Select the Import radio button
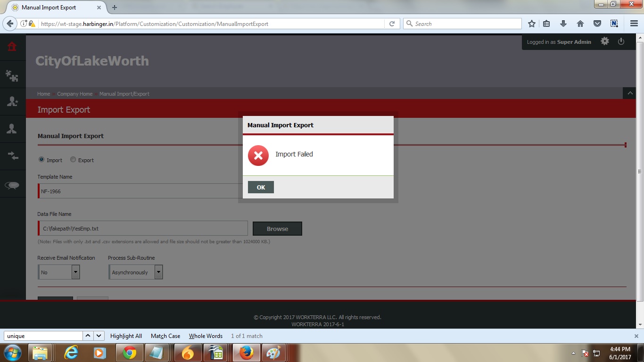The width and height of the screenshot is (644, 362). tap(41, 160)
